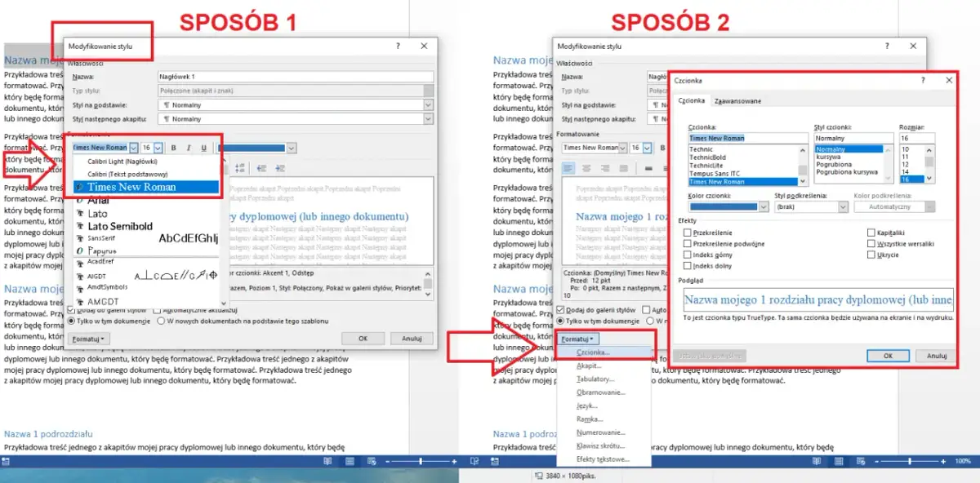Open the 'Styl następnego akapitu' dropdown in the left dialog
980x483 pixels.
(x=428, y=119)
